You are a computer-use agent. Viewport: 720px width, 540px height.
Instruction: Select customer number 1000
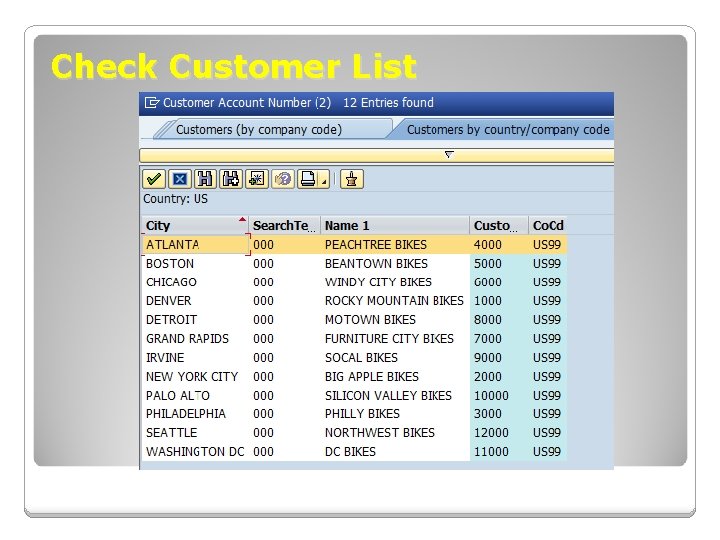click(488, 301)
